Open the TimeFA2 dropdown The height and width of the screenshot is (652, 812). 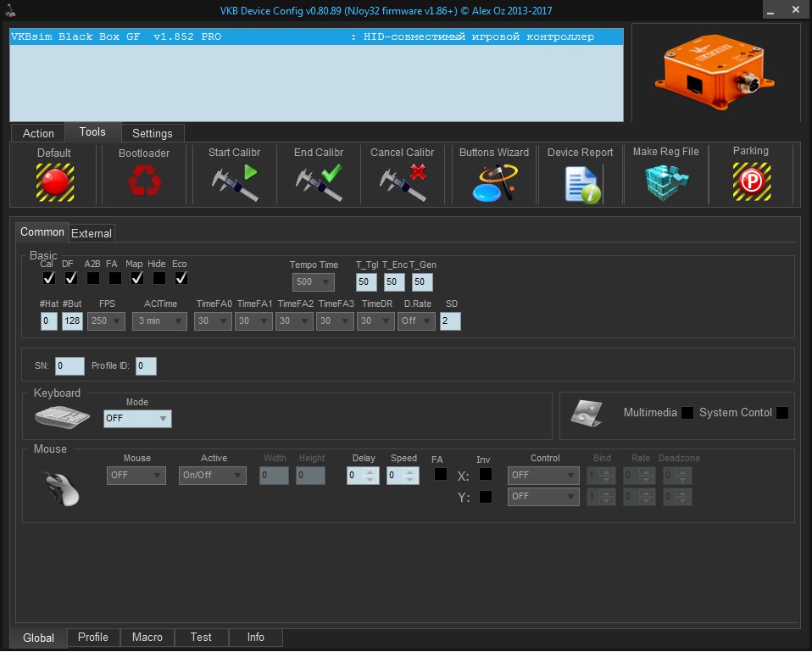(294, 321)
